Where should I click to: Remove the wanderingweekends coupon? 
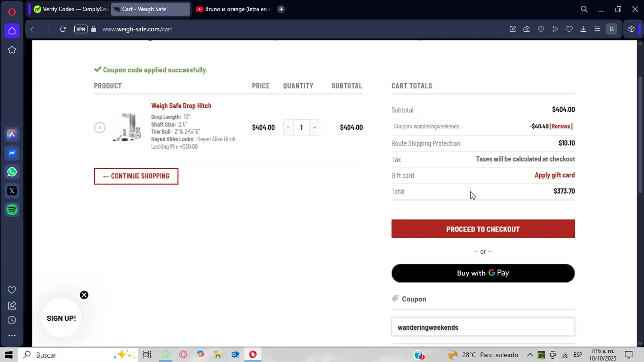point(561,126)
